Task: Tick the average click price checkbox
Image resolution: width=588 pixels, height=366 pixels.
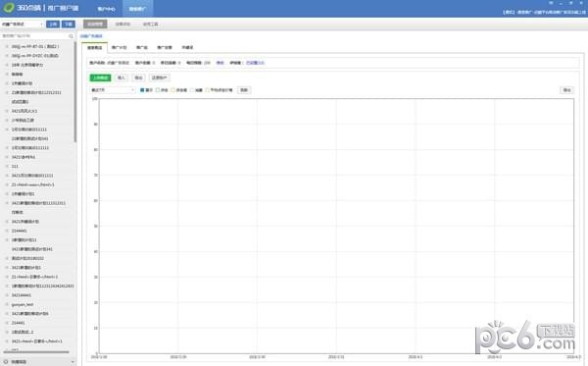Action: point(208,90)
